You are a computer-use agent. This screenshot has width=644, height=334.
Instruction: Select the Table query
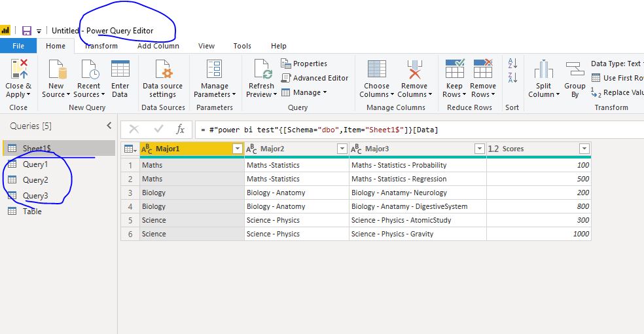[x=32, y=211]
